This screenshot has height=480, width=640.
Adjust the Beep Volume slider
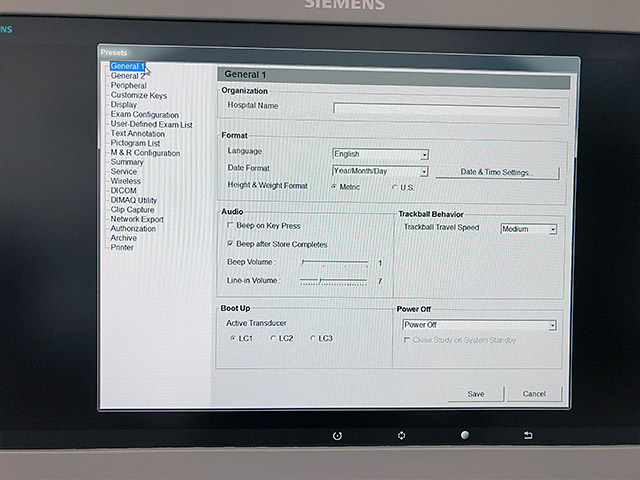click(334, 262)
